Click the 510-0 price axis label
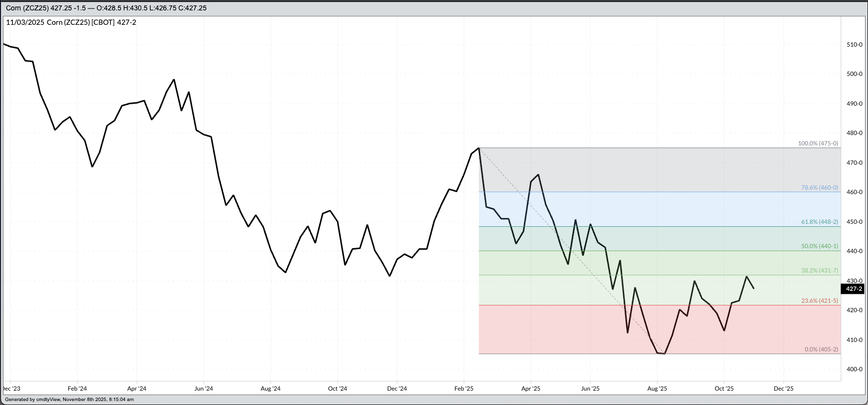Image resolution: width=868 pixels, height=405 pixels. pos(854,45)
